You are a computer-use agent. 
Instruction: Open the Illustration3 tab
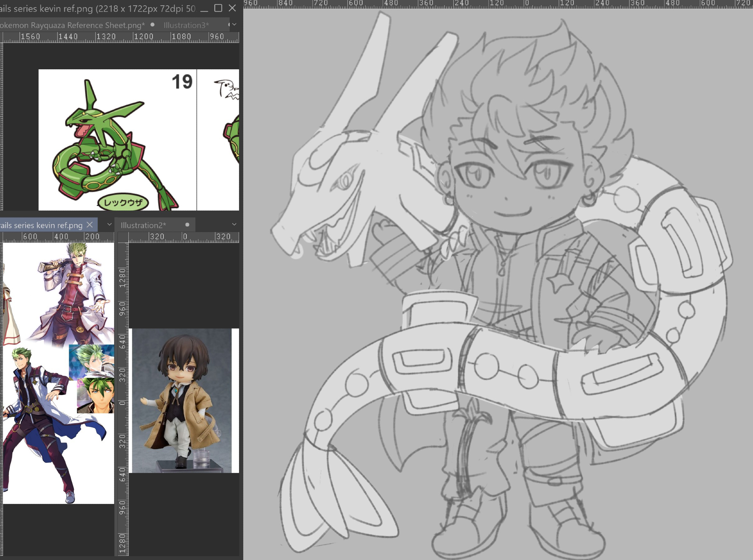tap(186, 25)
